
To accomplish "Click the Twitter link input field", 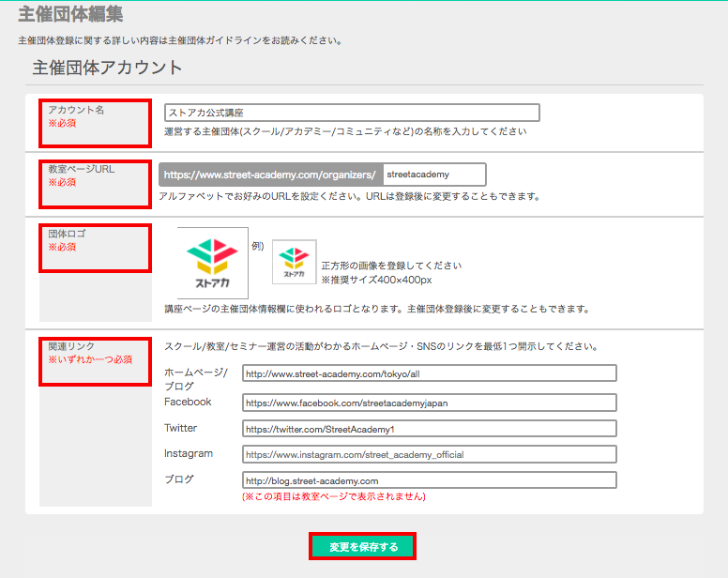I will click(430, 429).
